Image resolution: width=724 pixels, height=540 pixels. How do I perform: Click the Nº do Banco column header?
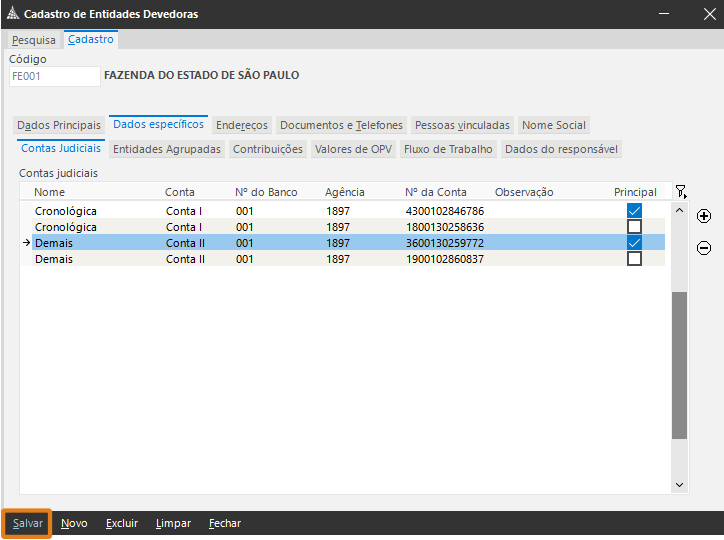tap(266, 192)
